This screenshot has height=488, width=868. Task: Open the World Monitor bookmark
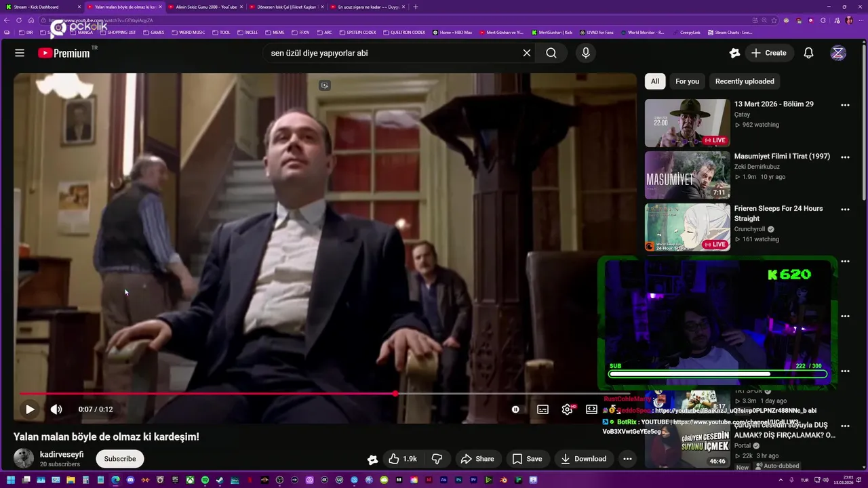coord(642,33)
